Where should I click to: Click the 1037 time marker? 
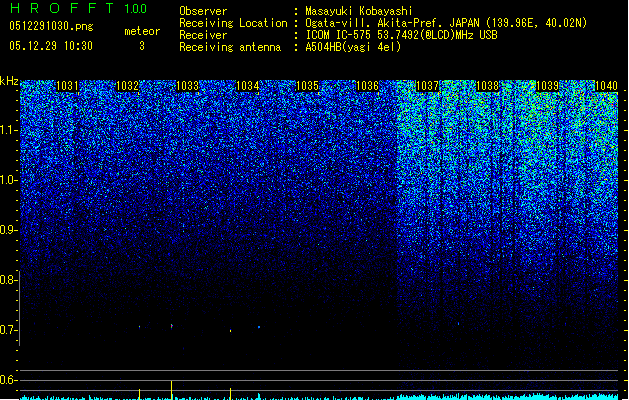(x=428, y=86)
